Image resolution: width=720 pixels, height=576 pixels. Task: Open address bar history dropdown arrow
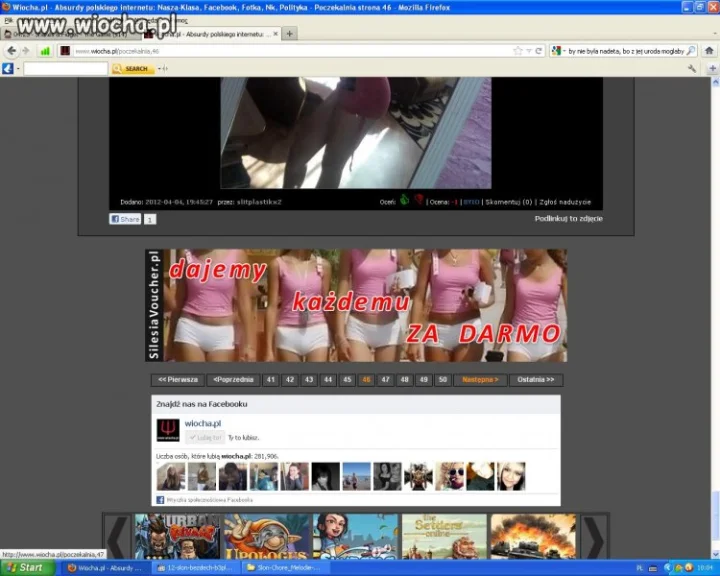(529, 51)
